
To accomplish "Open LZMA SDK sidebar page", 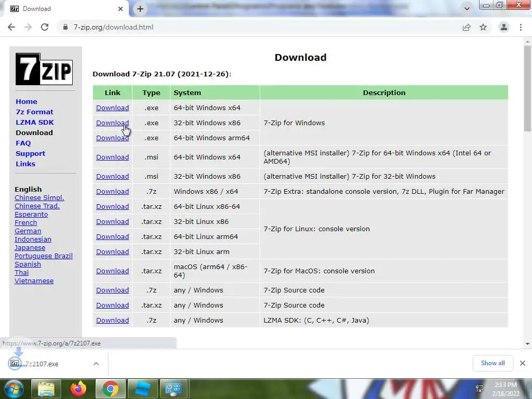I will pos(35,122).
